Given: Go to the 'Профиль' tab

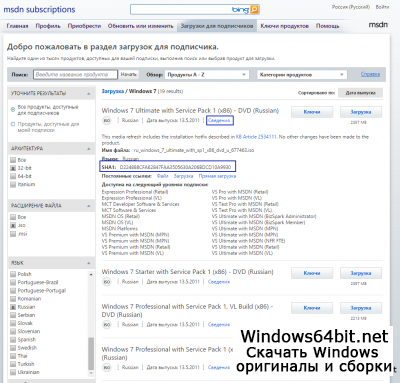Looking at the screenshot, I should coord(48,26).
